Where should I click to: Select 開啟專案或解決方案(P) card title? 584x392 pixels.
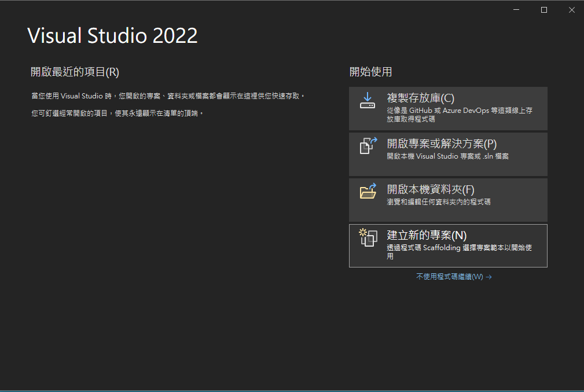coord(442,144)
